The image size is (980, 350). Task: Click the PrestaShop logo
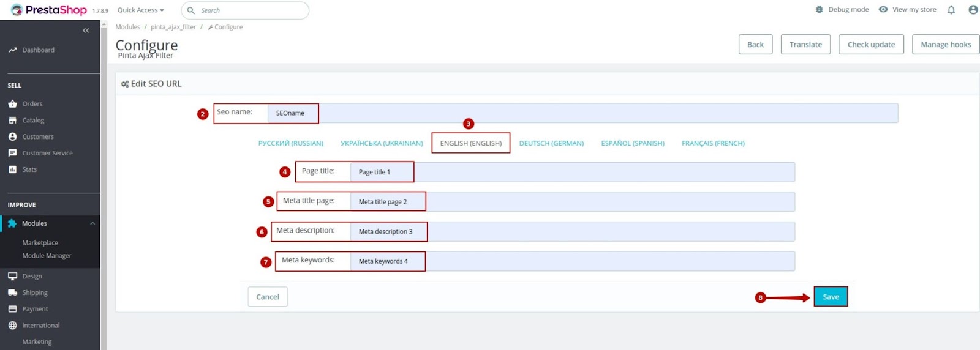(x=49, y=10)
